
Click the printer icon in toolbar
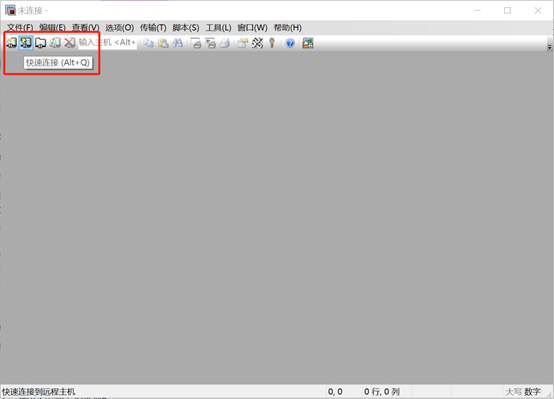[225, 43]
